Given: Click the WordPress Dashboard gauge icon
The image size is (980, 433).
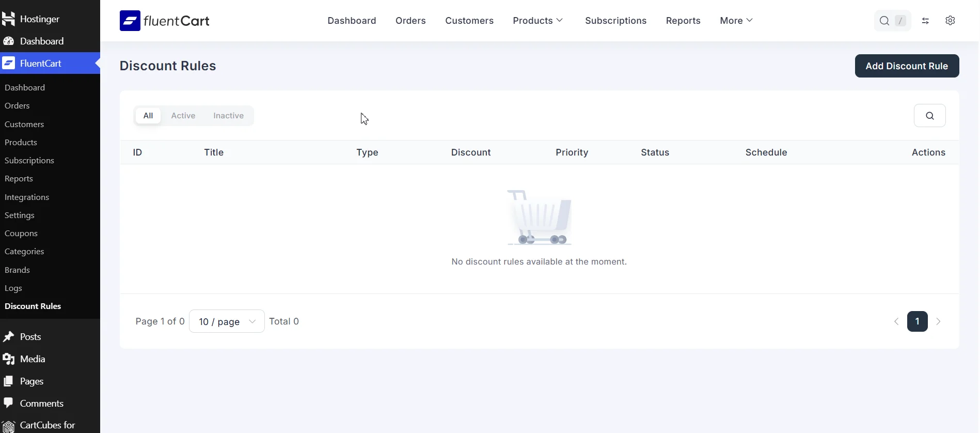Looking at the screenshot, I should tap(8, 41).
